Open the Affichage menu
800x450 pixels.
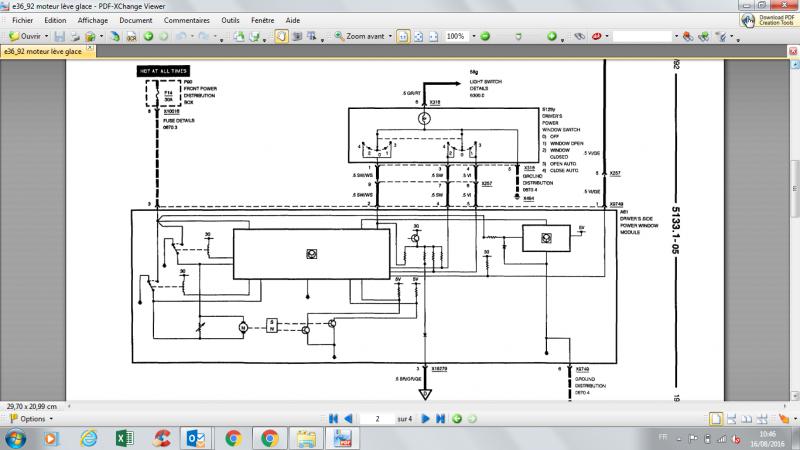click(93, 19)
